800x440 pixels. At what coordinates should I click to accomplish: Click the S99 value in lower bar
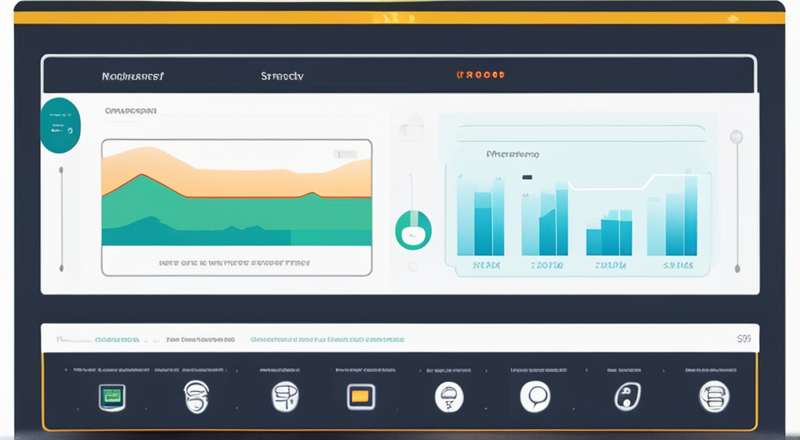point(744,338)
